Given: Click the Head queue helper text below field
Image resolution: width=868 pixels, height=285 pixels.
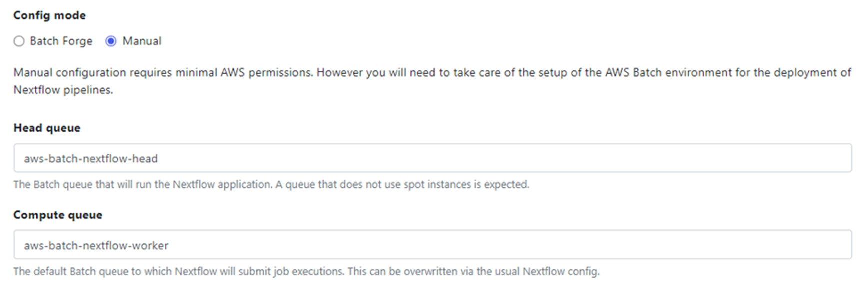Looking at the screenshot, I should [x=271, y=185].
